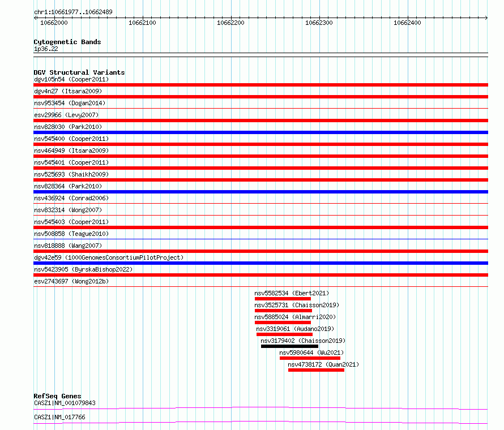Select the CASZ1|NM_017766 gene label
The image size is (504, 430).
(x=59, y=417)
